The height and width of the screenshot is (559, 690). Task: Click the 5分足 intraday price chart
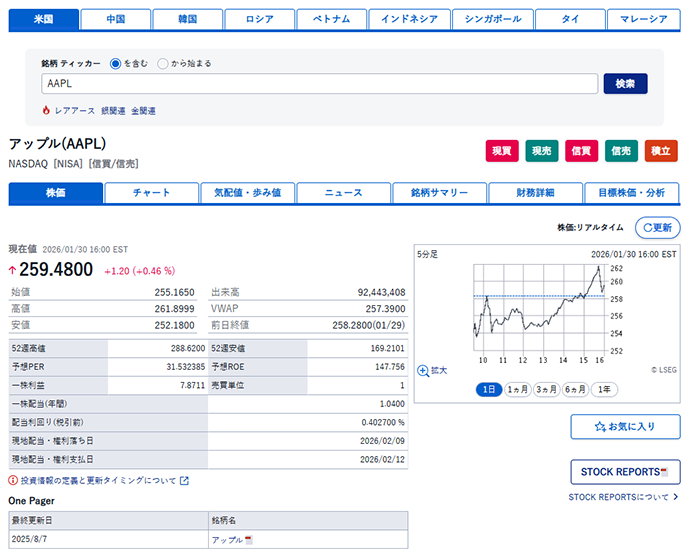point(539,307)
